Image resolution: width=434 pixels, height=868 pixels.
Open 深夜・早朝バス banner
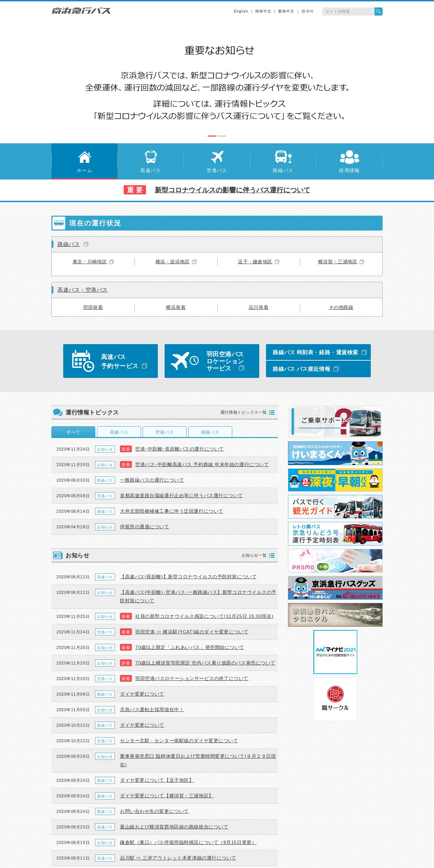tap(335, 480)
